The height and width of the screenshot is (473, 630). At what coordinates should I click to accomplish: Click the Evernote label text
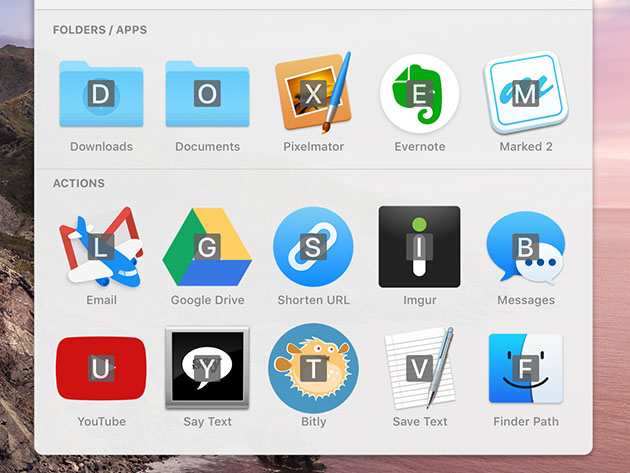coord(419,147)
